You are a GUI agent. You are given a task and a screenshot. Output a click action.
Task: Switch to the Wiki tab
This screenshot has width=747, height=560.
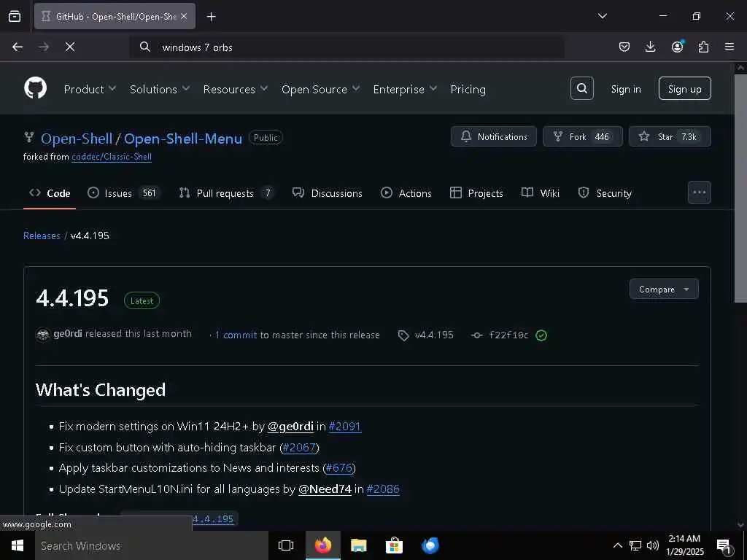pyautogui.click(x=541, y=192)
